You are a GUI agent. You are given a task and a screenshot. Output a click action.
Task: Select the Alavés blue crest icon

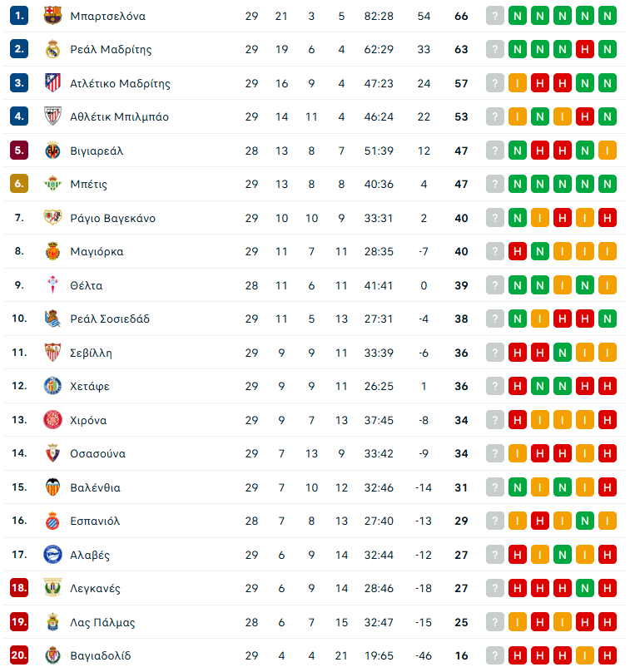click(x=52, y=554)
